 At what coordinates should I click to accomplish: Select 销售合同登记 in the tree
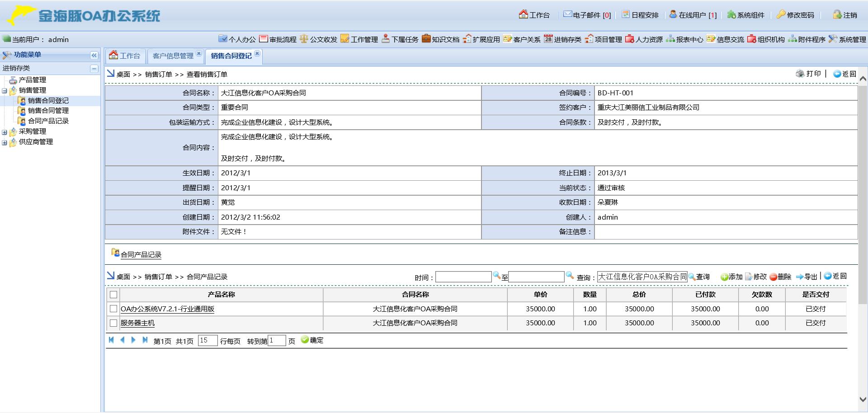(x=48, y=101)
